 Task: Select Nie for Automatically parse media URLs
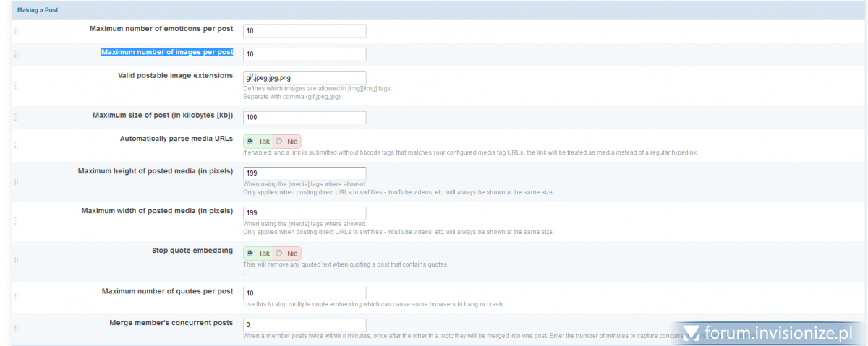pos(279,142)
